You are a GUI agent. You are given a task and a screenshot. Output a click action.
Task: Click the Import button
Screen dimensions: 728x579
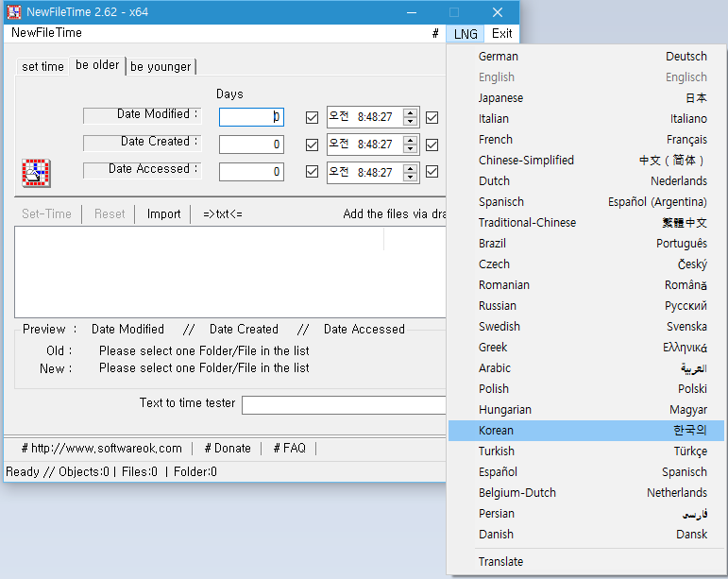tap(163, 214)
